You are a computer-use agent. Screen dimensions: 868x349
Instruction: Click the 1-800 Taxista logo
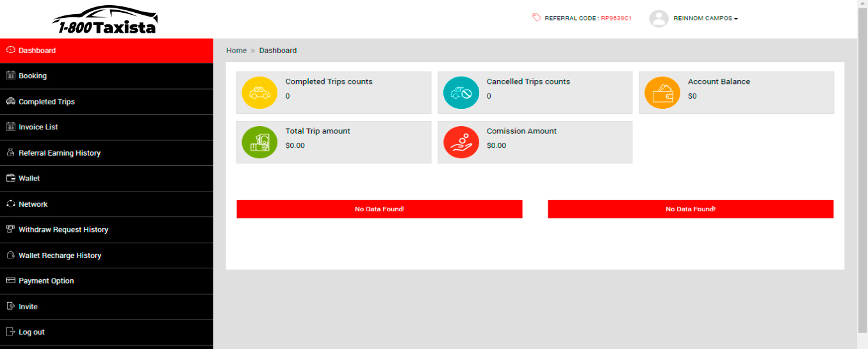[x=104, y=20]
